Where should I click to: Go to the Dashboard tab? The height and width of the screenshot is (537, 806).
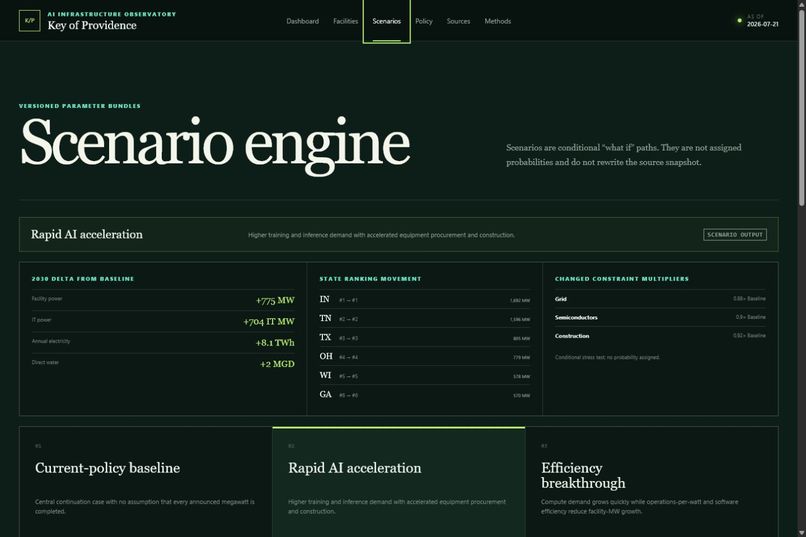(x=302, y=21)
